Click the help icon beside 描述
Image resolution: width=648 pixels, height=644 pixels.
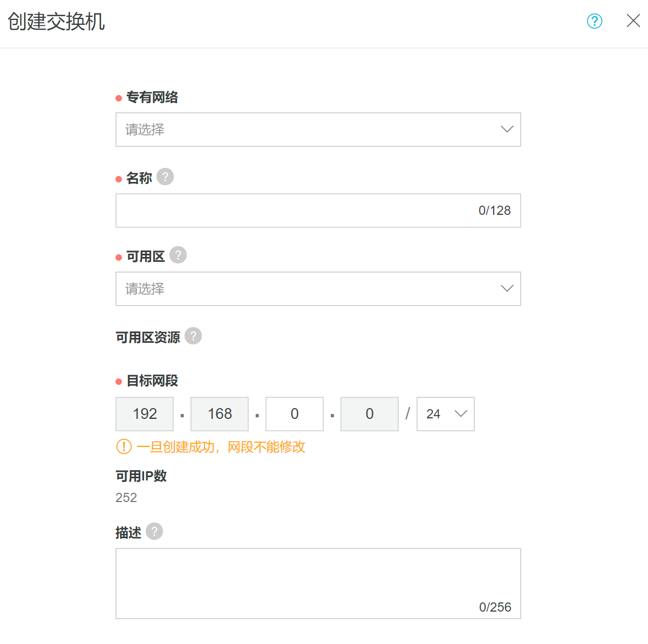tap(154, 531)
